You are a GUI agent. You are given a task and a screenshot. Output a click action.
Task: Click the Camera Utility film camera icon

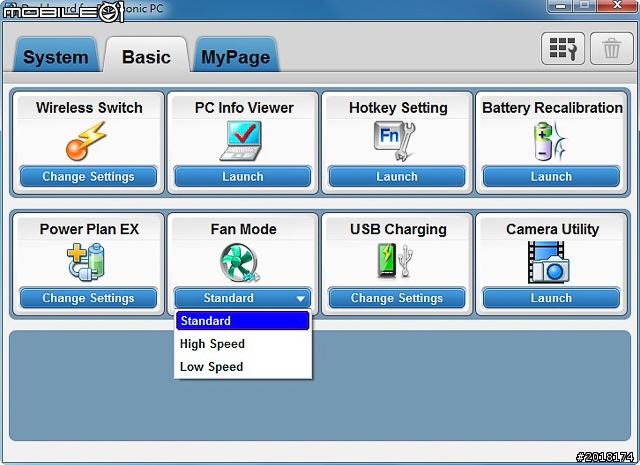[x=548, y=262]
